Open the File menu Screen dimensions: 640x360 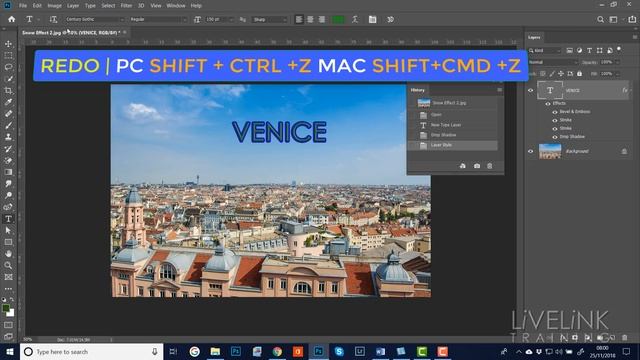pyautogui.click(x=23, y=6)
